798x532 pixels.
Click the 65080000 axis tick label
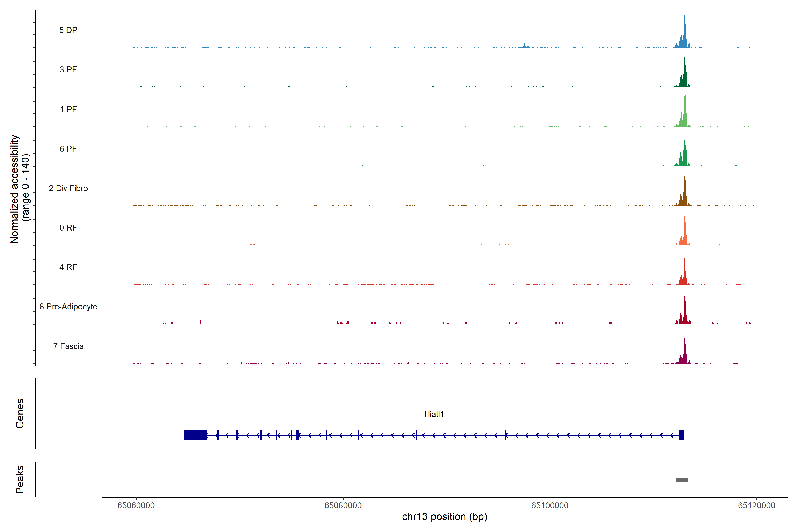point(343,506)
